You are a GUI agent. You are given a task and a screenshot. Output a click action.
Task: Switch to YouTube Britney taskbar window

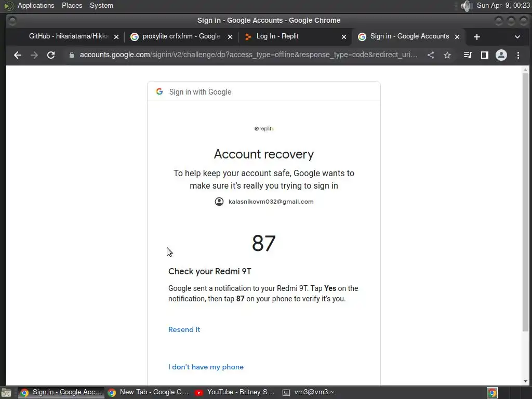point(235,392)
